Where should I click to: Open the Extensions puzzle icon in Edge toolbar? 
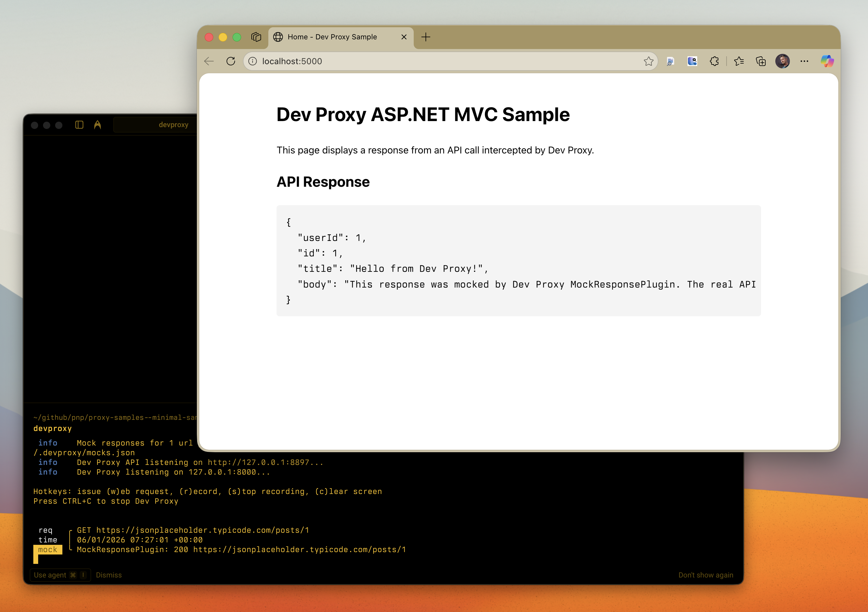click(714, 61)
